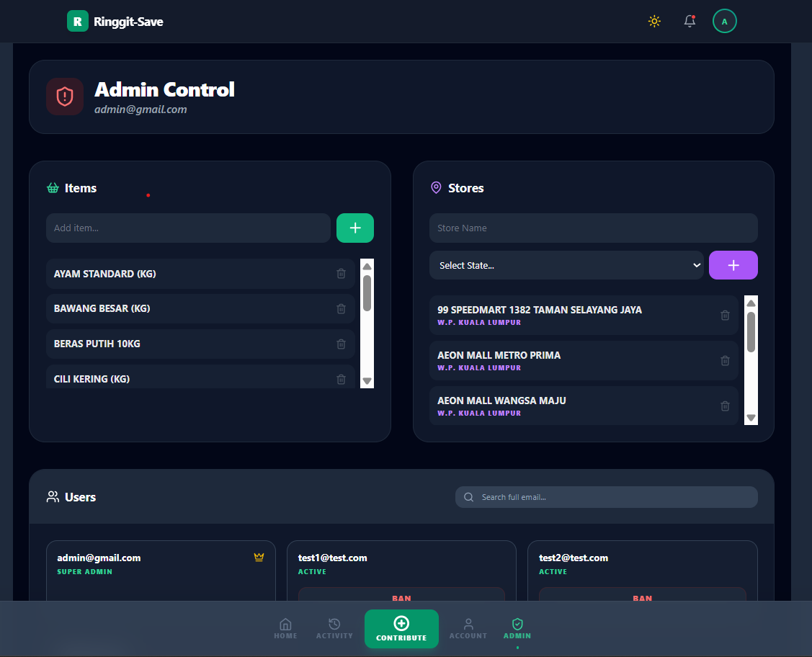
Task: Open the profile avatar menu
Action: (x=724, y=22)
